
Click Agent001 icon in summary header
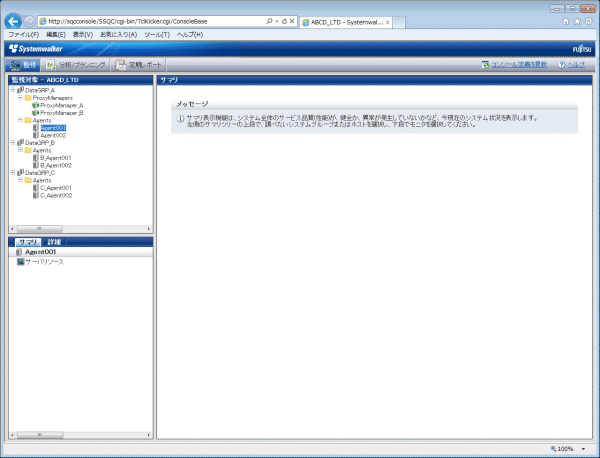[19, 252]
